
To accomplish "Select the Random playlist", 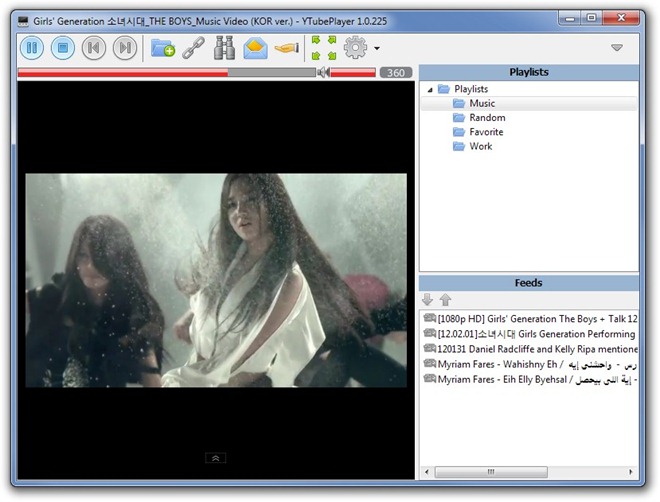I will [x=487, y=118].
